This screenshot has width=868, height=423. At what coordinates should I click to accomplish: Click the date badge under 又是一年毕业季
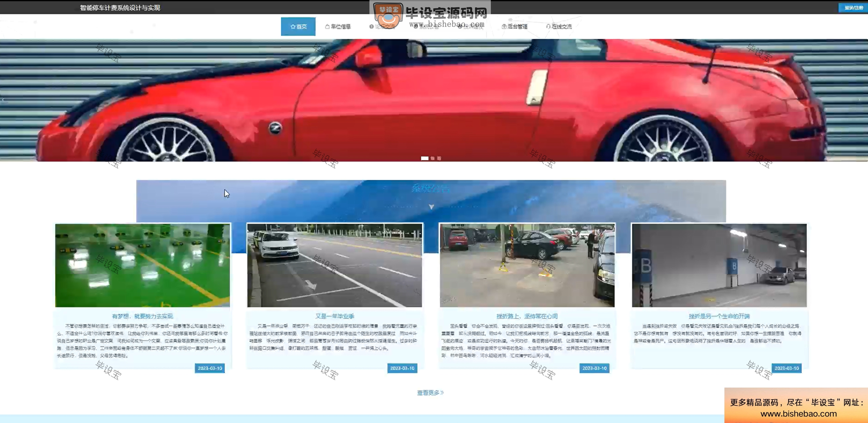point(402,368)
